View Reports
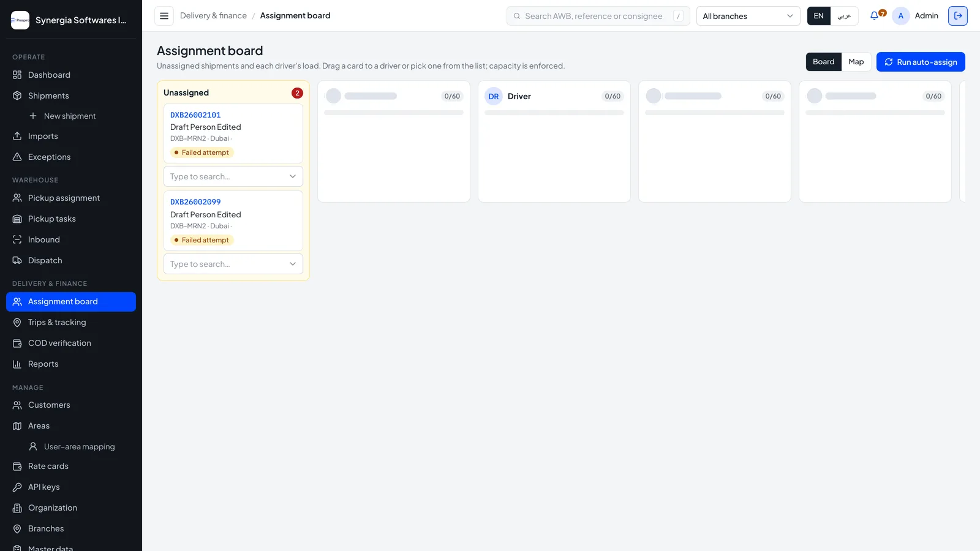The image size is (980, 551). pos(71,364)
